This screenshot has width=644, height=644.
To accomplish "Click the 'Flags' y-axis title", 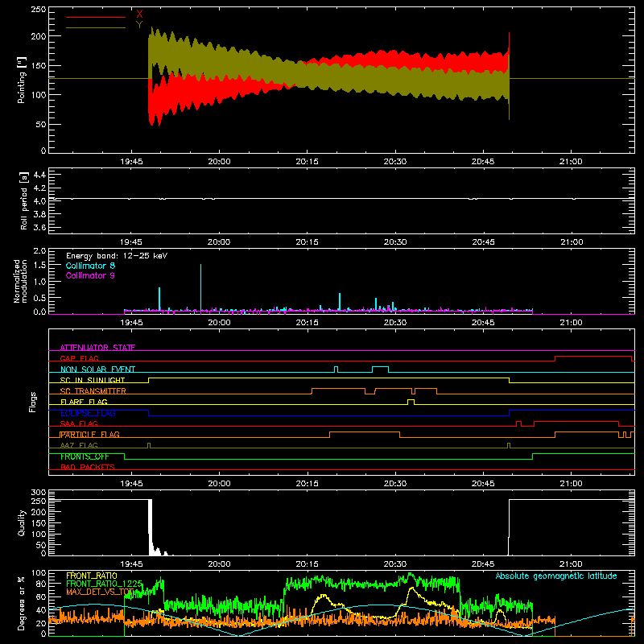I will point(32,402).
